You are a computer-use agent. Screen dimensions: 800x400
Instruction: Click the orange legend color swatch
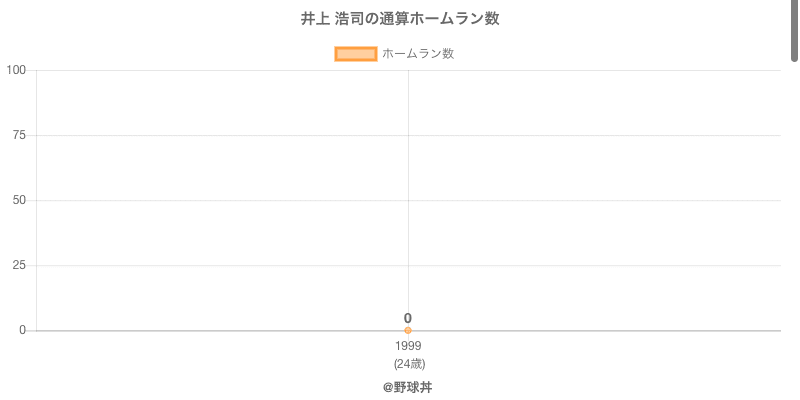(355, 54)
